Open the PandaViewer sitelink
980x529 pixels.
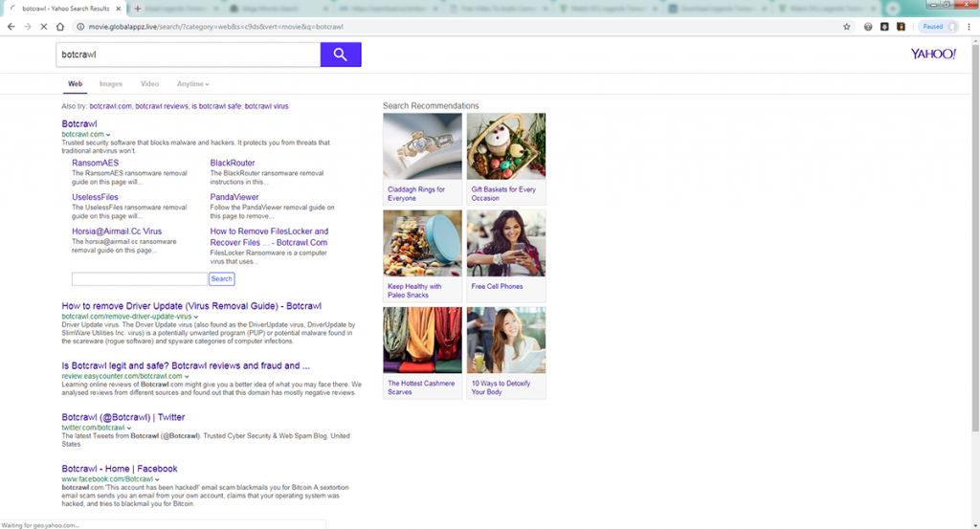tap(234, 197)
